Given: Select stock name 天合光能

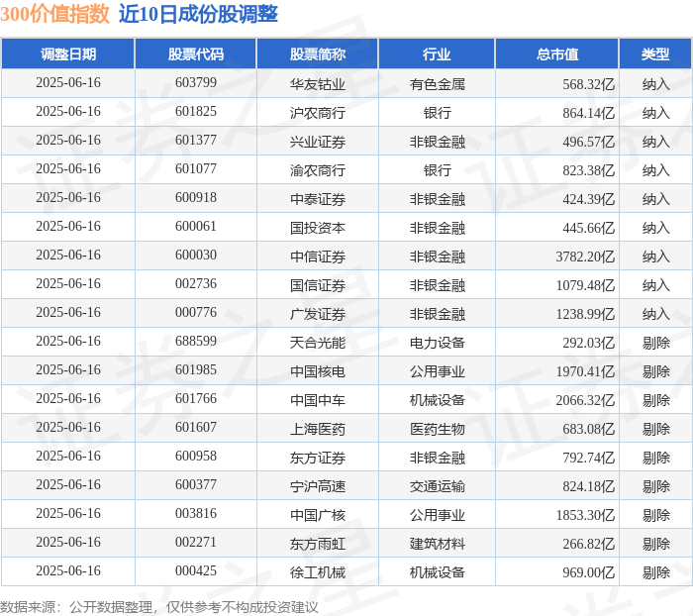Looking at the screenshot, I should 318,343.
